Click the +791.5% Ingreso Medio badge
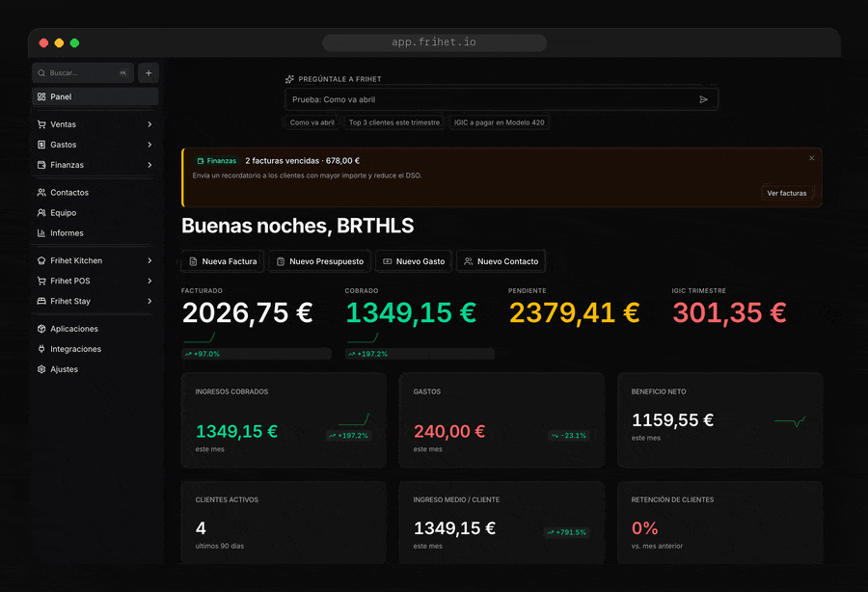This screenshot has height=592, width=868. [567, 533]
